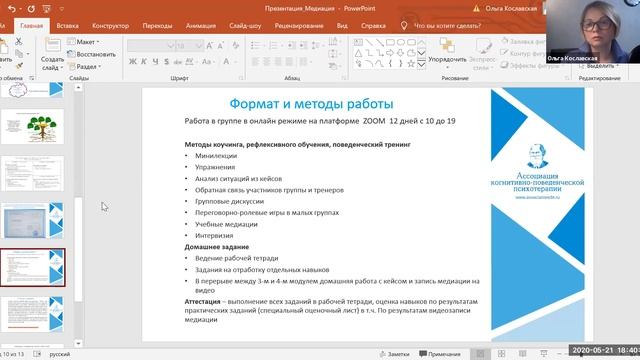This screenshot has width=640, height=360.
Task: Open the Выделить select menu
Action: point(599,66)
